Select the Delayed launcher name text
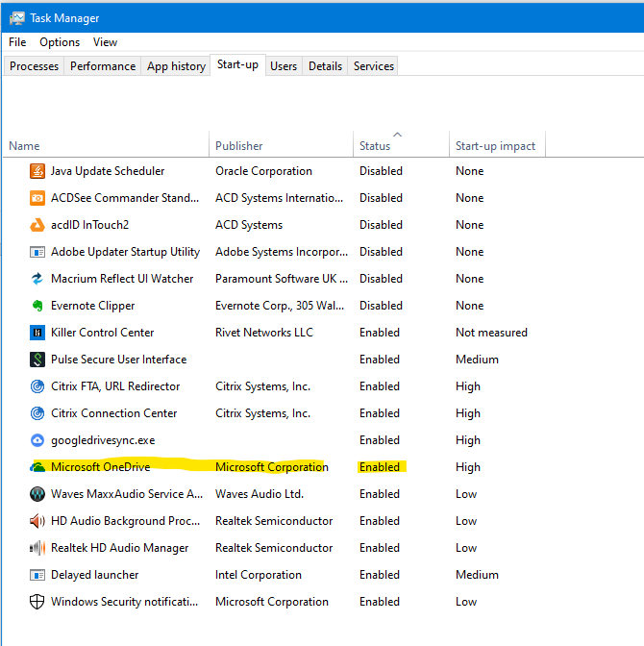The width and height of the screenshot is (644, 646). [95, 575]
